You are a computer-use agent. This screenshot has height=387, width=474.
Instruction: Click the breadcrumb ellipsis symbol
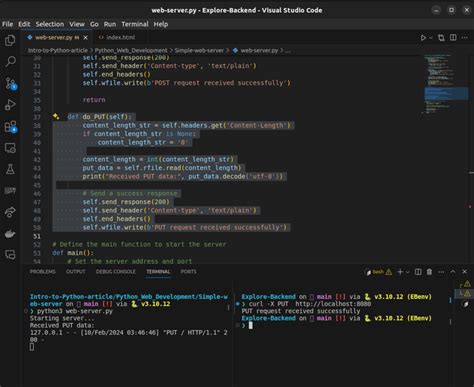coord(288,51)
